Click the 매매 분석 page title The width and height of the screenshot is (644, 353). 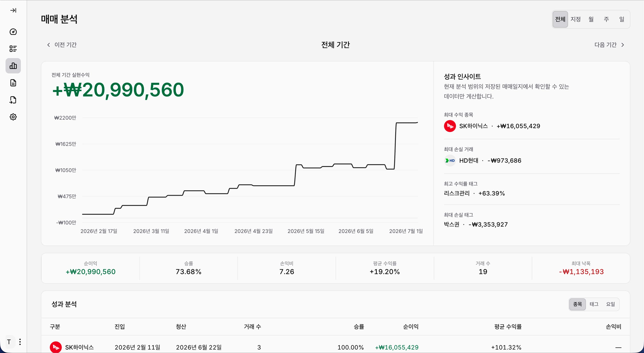click(x=59, y=19)
